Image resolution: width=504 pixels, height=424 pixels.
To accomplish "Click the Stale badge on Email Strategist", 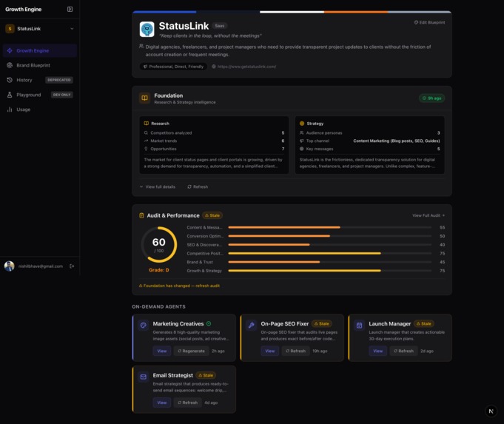I will click(206, 375).
